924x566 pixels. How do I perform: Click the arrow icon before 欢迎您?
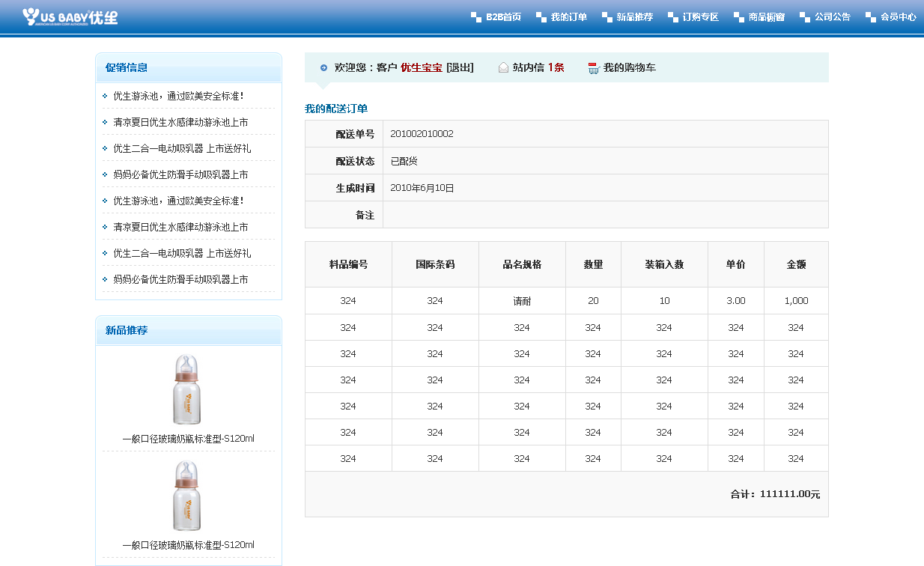coord(323,68)
